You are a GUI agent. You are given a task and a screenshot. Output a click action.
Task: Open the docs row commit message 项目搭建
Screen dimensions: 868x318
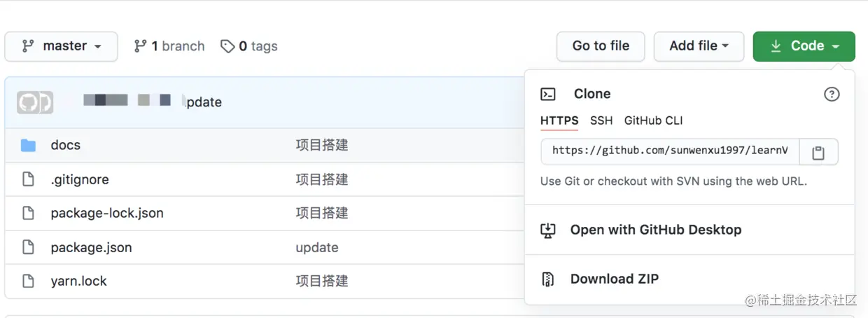coord(322,145)
